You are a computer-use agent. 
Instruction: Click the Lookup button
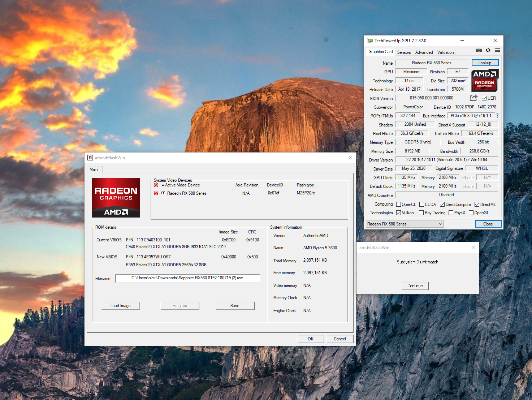pos(485,63)
